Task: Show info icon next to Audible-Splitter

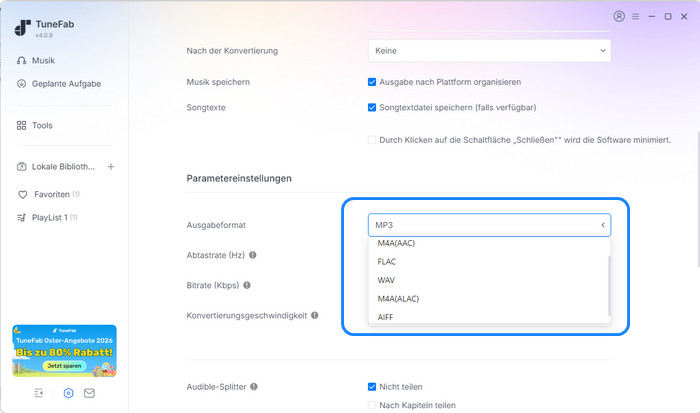Action: (254, 387)
